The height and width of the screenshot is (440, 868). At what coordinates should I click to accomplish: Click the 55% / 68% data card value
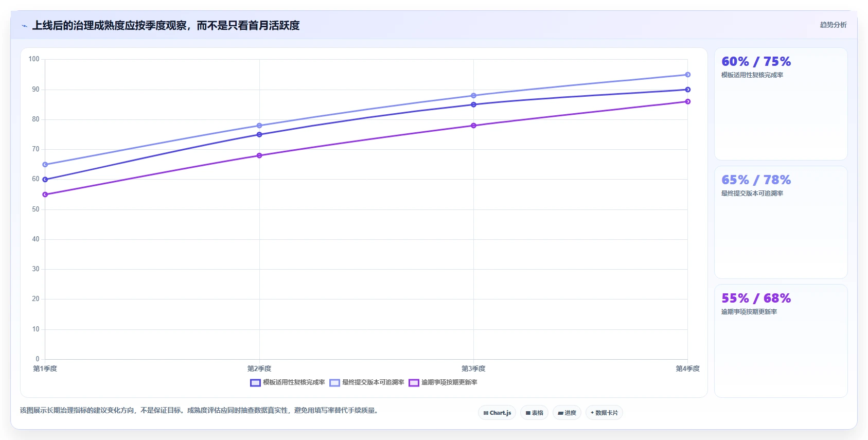pos(756,298)
